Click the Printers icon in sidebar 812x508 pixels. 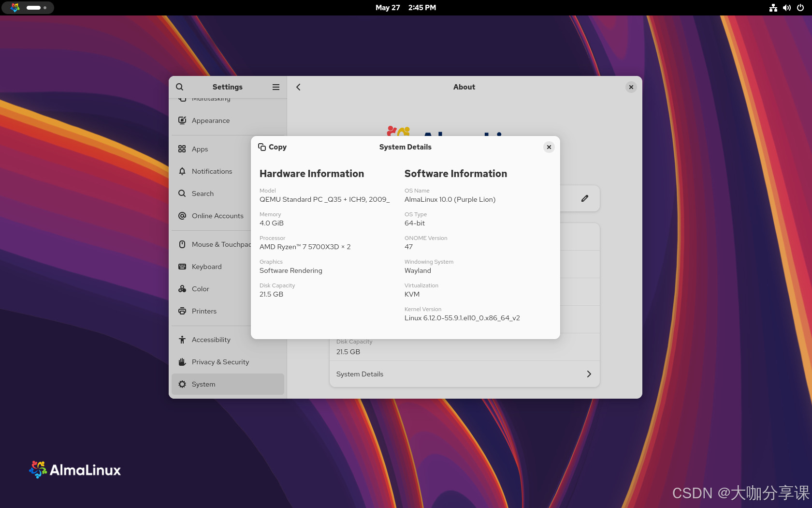click(182, 311)
